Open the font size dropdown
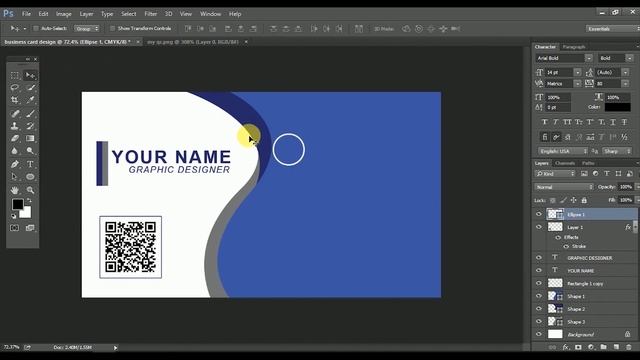The width and height of the screenshot is (640, 360). (577, 72)
